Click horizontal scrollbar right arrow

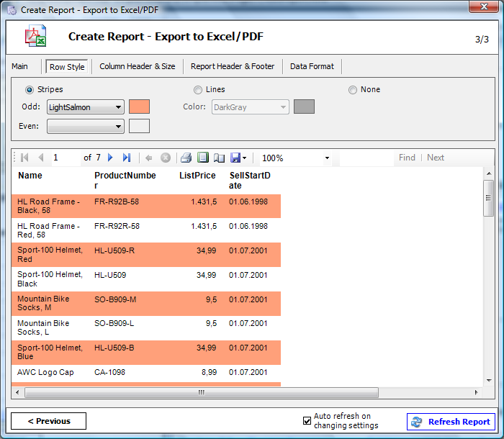(477, 392)
